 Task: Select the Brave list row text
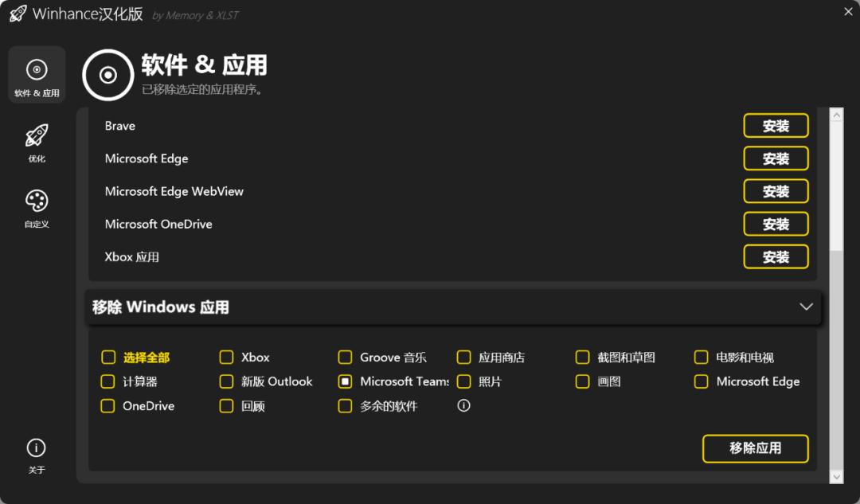pyautogui.click(x=120, y=126)
